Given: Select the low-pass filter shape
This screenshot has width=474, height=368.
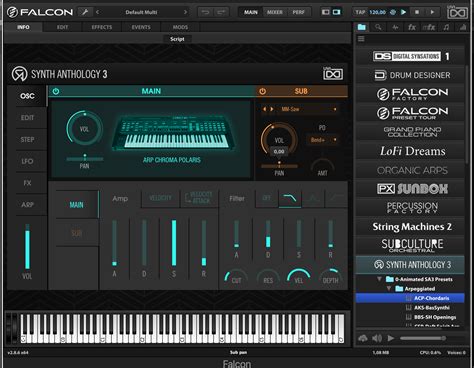Looking at the screenshot, I should [x=290, y=198].
